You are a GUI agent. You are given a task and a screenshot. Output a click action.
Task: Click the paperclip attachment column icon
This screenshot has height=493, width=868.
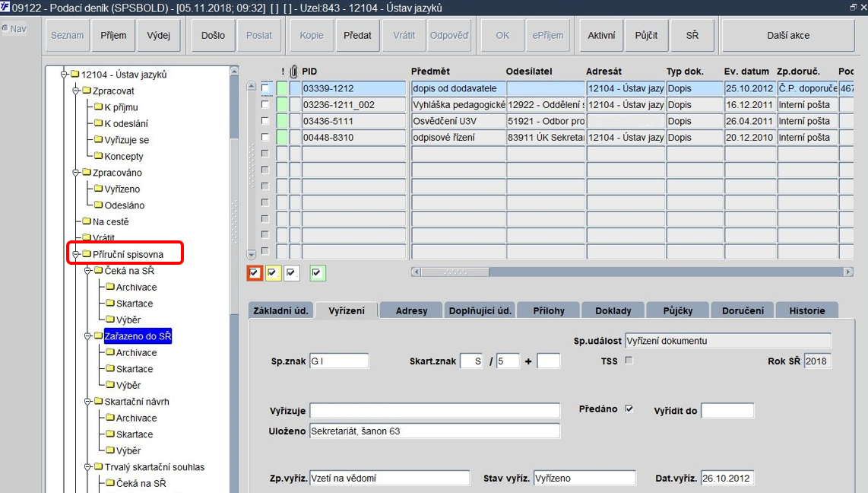pos(293,71)
